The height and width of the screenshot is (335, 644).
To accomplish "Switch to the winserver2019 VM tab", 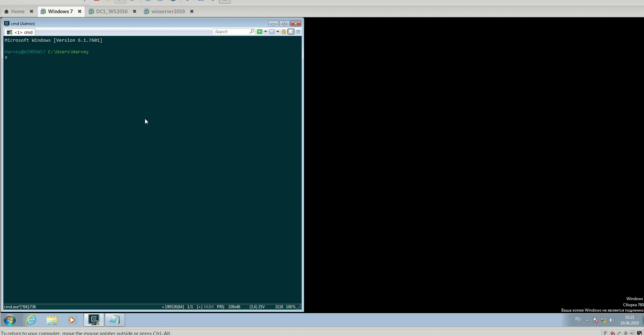I will point(164,12).
